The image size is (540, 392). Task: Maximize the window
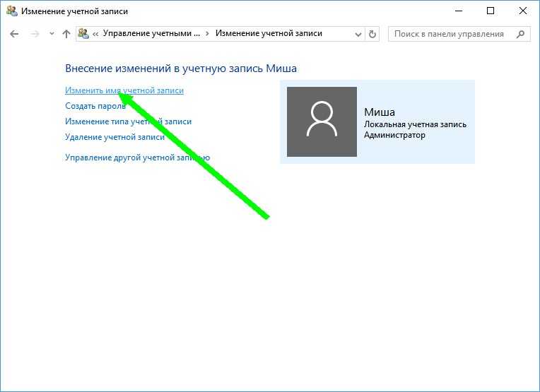click(491, 11)
